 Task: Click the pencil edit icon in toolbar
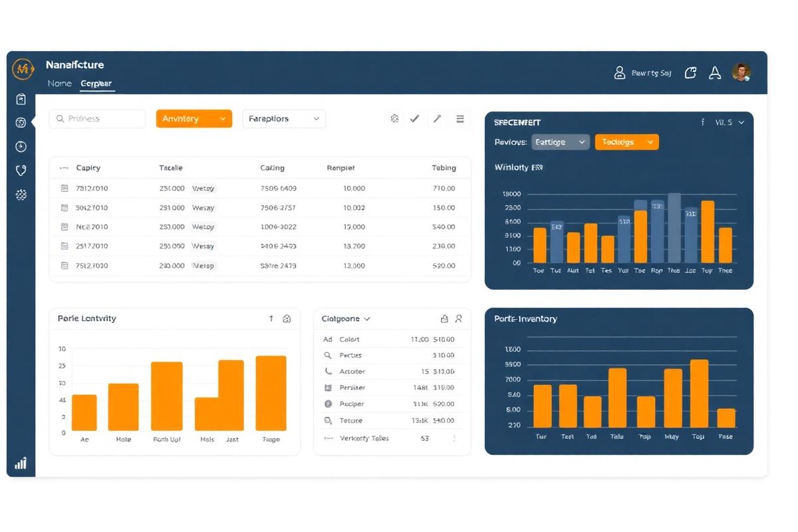[x=437, y=118]
